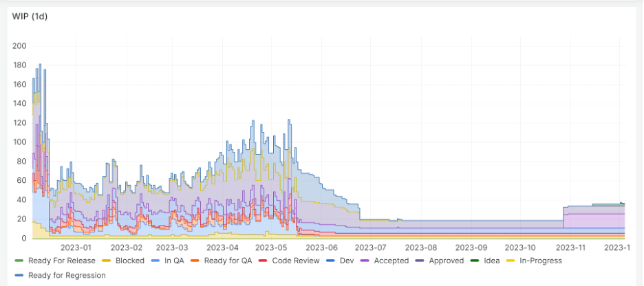Screen dimensions: 644x286
Task: Open the WIP (1d) panel title menu
Action: [31, 16]
